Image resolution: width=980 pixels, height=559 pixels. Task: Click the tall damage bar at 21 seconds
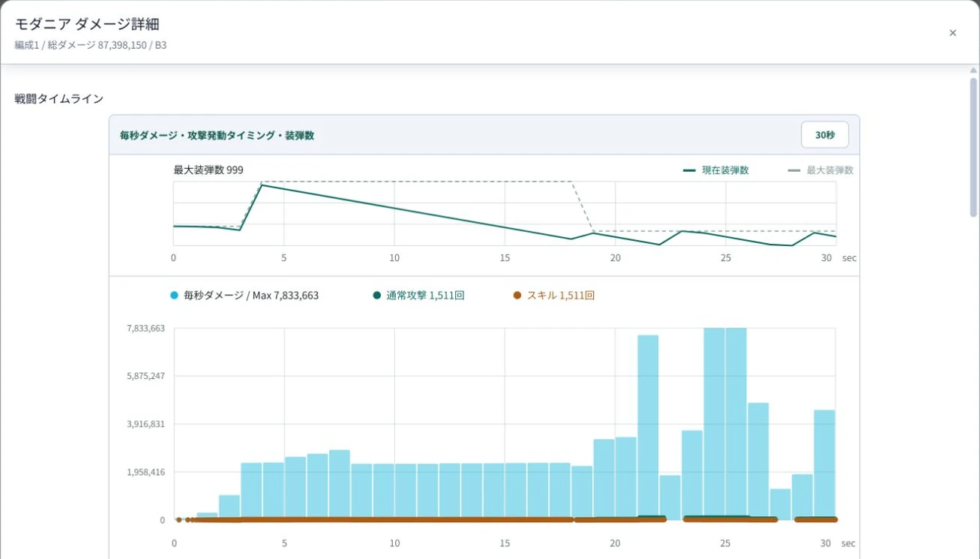tap(649, 428)
